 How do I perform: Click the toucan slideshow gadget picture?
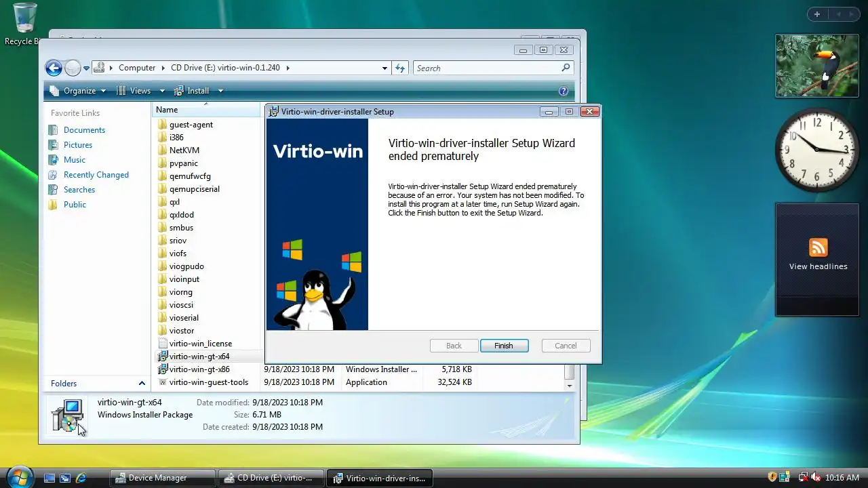click(817, 66)
